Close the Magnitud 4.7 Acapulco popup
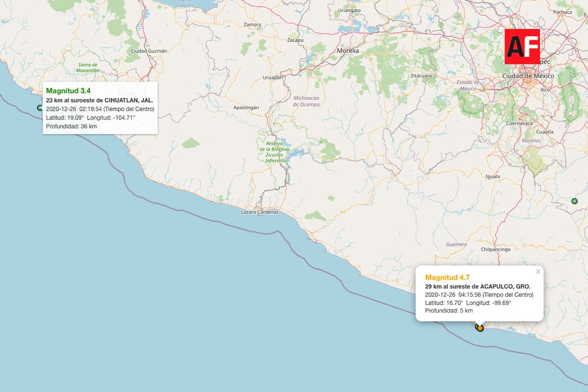This screenshot has width=588, height=392. pos(538,271)
